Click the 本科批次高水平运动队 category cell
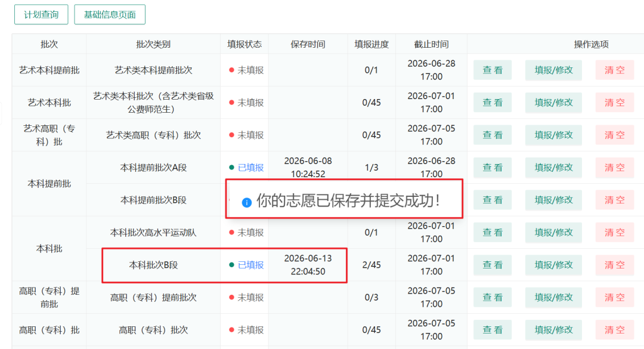Screen dimensions: 644x349 (x=153, y=232)
